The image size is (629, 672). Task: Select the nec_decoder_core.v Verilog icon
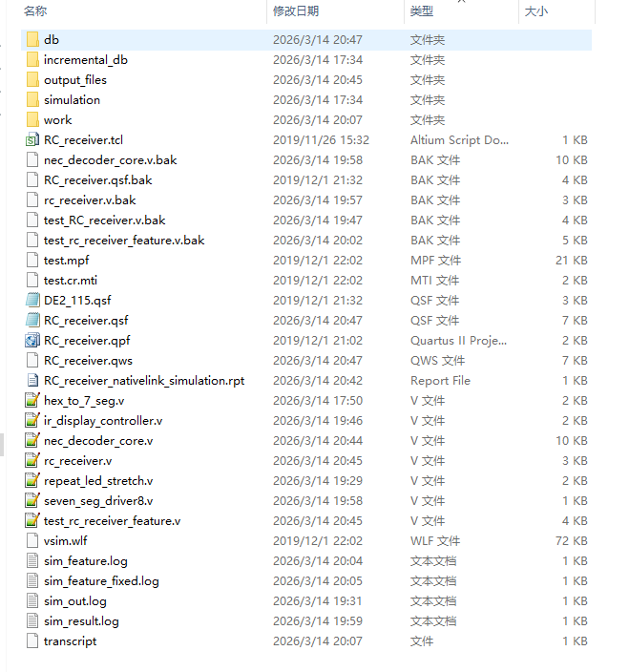point(32,441)
